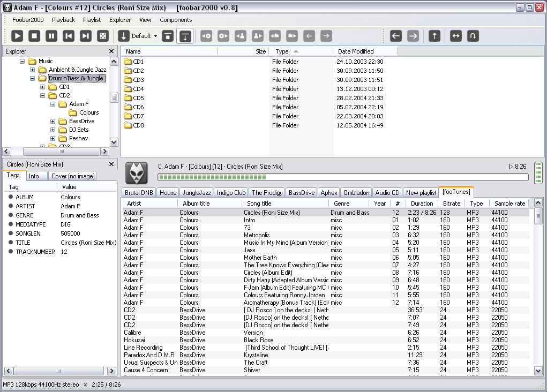Open the View menu
Screen dimensions: 547x392
(x=145, y=20)
